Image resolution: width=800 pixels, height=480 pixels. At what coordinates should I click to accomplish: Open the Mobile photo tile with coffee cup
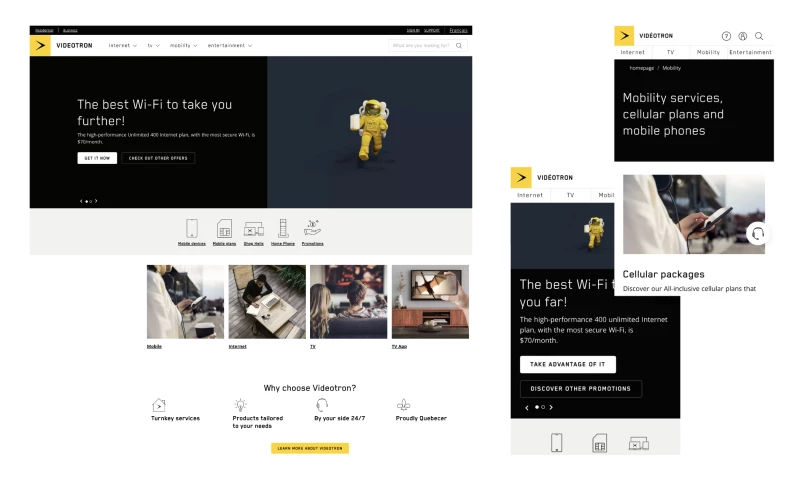coord(185,301)
